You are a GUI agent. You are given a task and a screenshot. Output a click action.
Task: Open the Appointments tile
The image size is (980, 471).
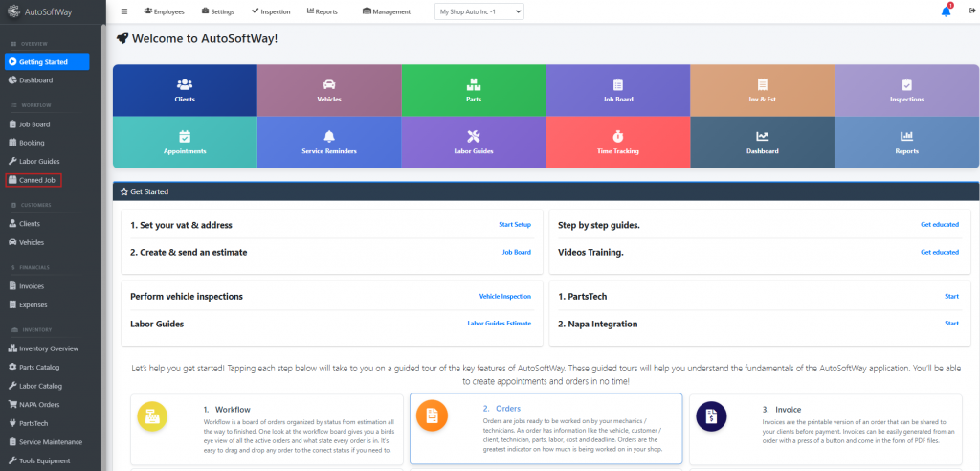point(185,142)
